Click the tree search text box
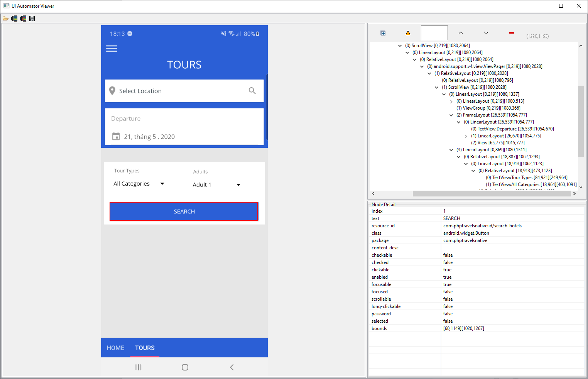Image resolution: width=588 pixels, height=379 pixels. click(434, 33)
